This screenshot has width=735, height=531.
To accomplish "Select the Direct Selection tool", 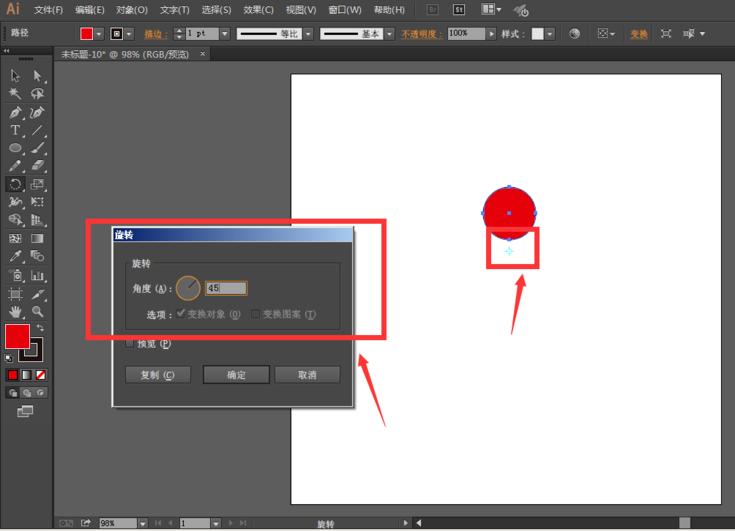I will click(37, 75).
